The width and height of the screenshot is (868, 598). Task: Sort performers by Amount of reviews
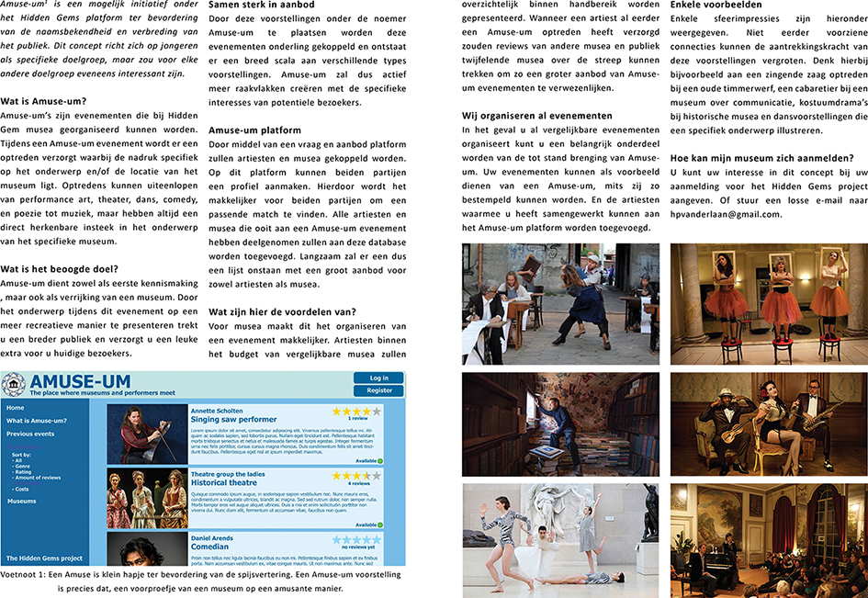tap(38, 478)
